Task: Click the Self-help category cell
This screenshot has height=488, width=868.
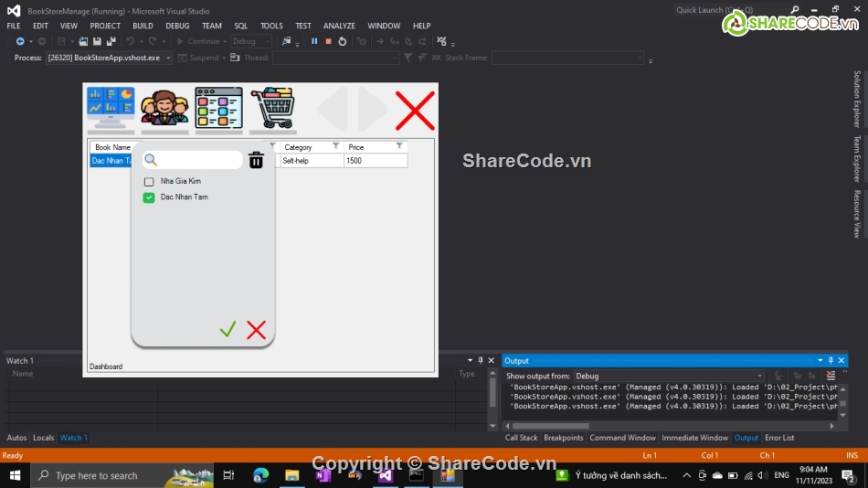Action: tap(312, 161)
